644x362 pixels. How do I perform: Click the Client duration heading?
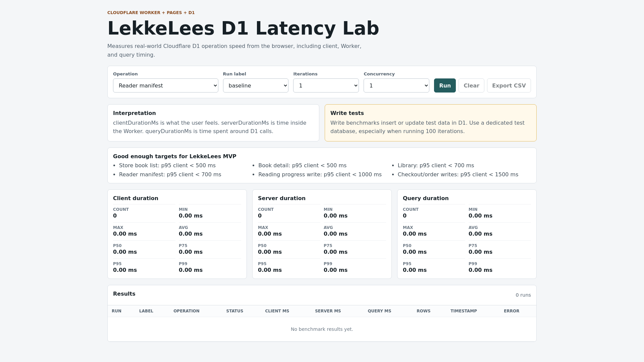136,198
